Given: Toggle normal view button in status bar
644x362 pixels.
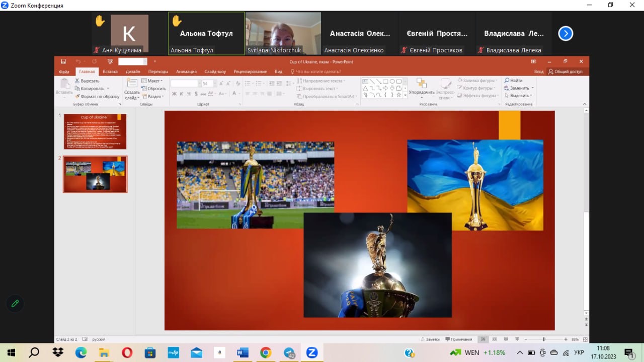Looking at the screenshot, I should [483, 339].
